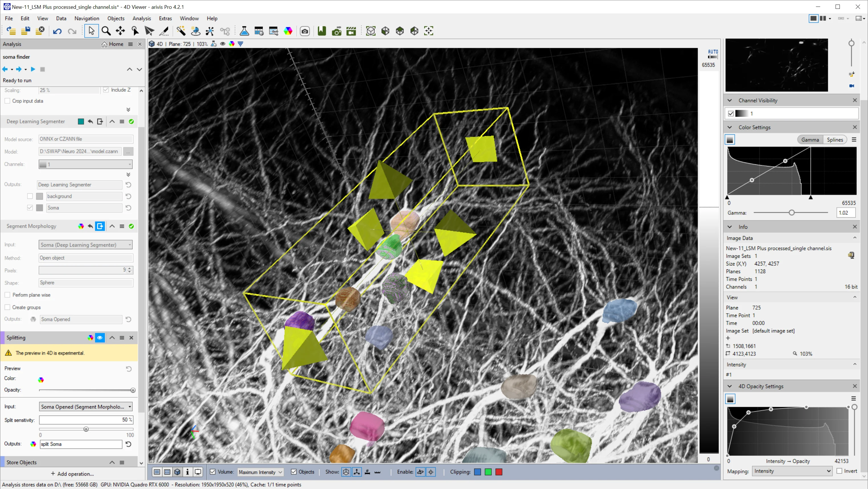Open the Channels dropdown
The image size is (868, 489).
(x=86, y=164)
